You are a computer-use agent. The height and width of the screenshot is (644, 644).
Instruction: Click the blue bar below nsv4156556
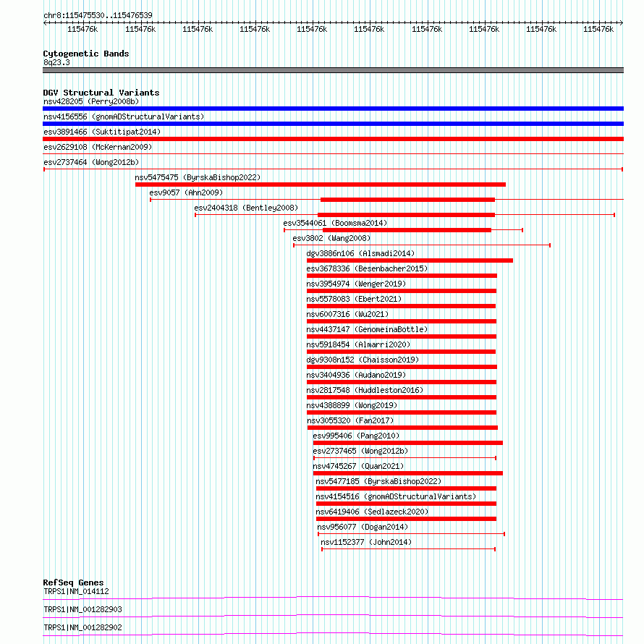[333, 124]
